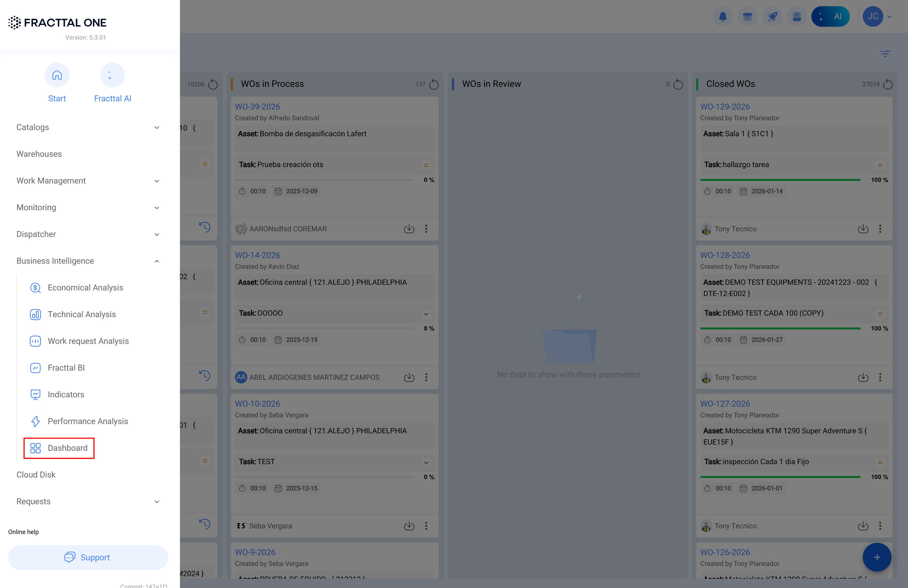The height and width of the screenshot is (588, 908).
Task: Refresh the Closed WOs column
Action: pyautogui.click(x=888, y=84)
